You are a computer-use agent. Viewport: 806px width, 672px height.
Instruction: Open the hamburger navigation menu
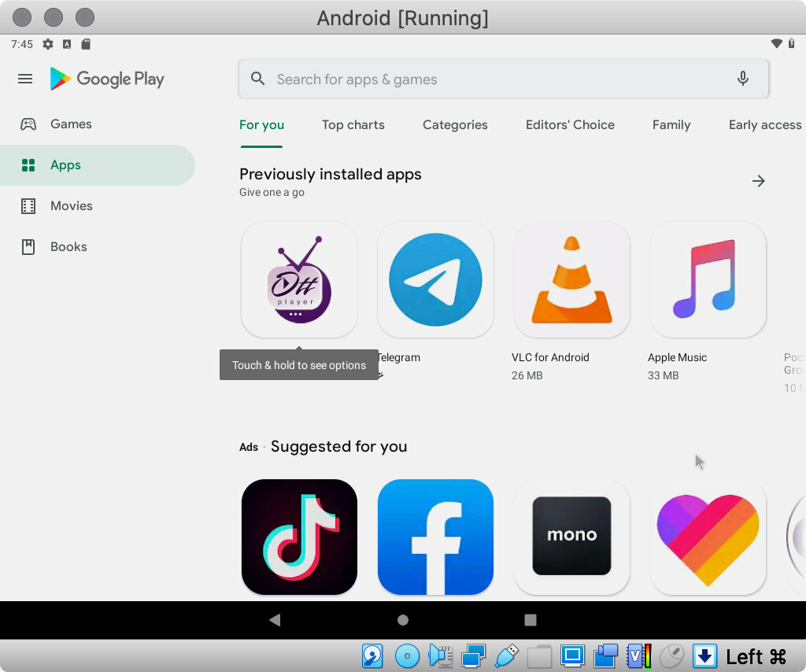pyautogui.click(x=25, y=79)
